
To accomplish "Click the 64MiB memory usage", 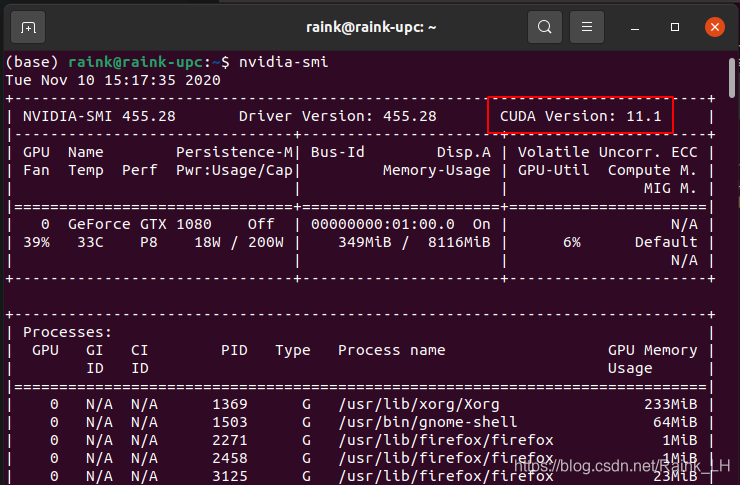I will 675,422.
